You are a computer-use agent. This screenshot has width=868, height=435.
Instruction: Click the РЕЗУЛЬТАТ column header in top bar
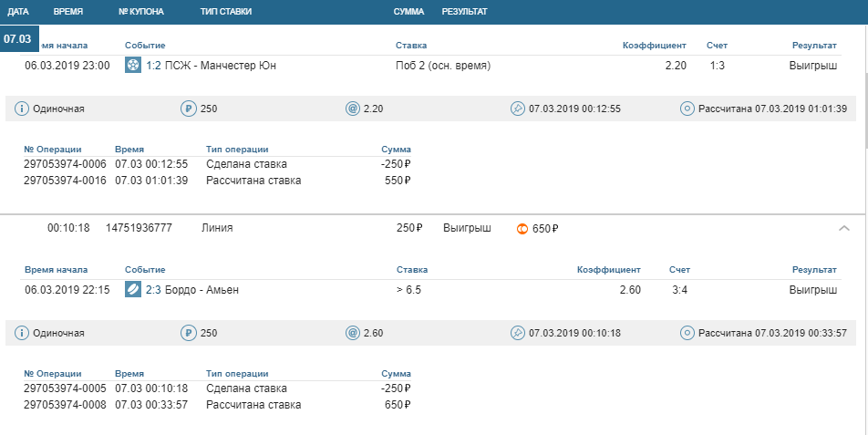point(464,12)
